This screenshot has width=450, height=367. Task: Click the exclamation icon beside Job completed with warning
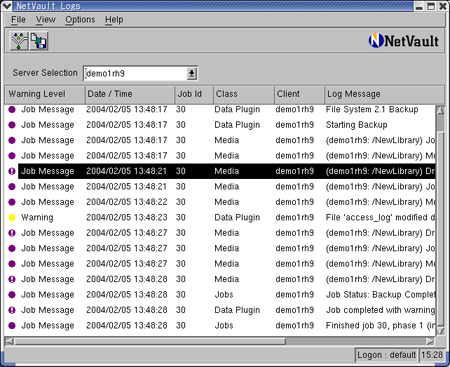12,310
